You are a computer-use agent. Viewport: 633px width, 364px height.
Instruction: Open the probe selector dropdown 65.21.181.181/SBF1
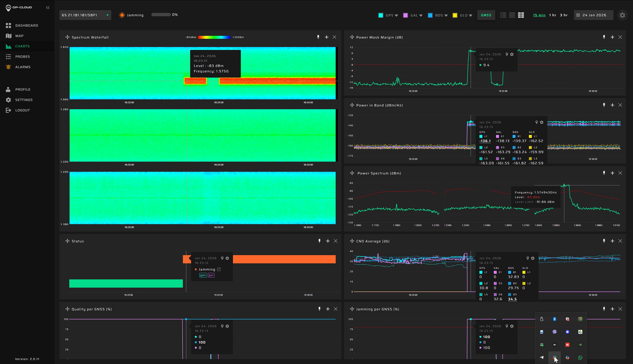click(85, 15)
